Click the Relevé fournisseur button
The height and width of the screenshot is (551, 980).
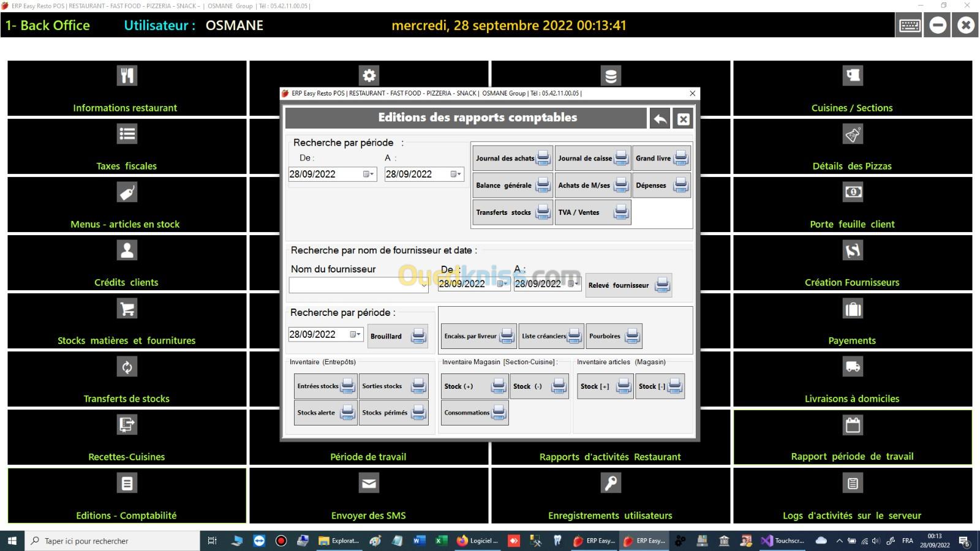[628, 285]
